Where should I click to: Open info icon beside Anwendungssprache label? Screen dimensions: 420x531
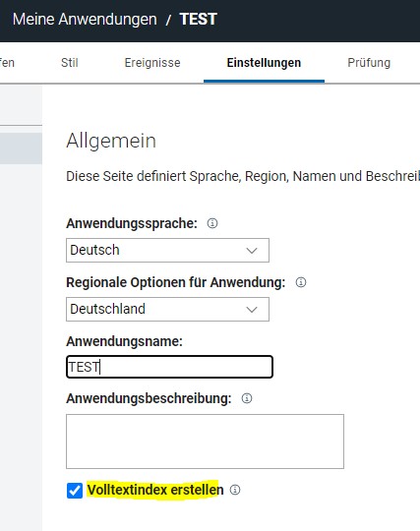point(212,223)
